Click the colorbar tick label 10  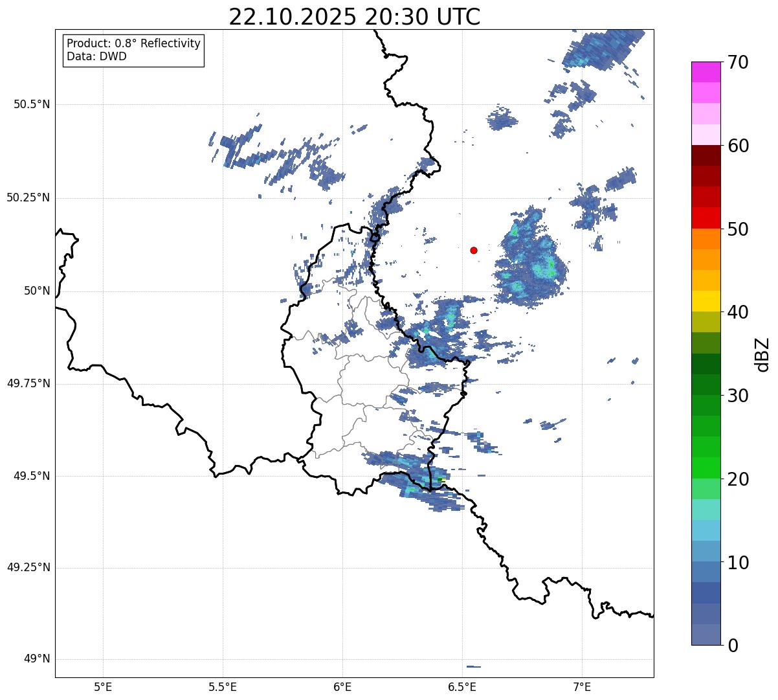(737, 562)
